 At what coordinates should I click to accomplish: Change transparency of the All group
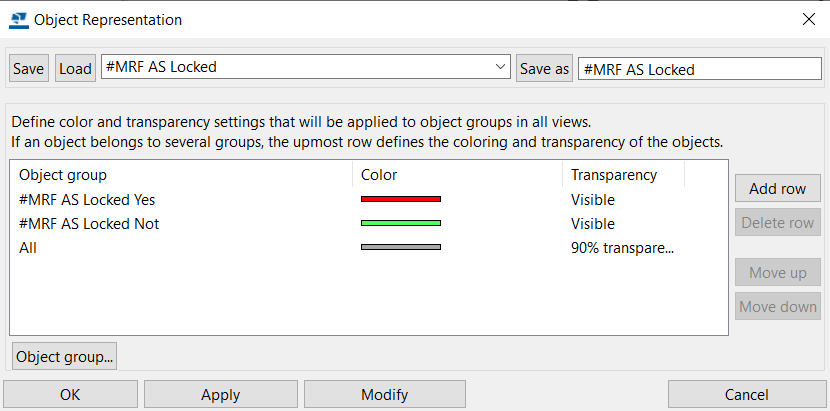(622, 247)
